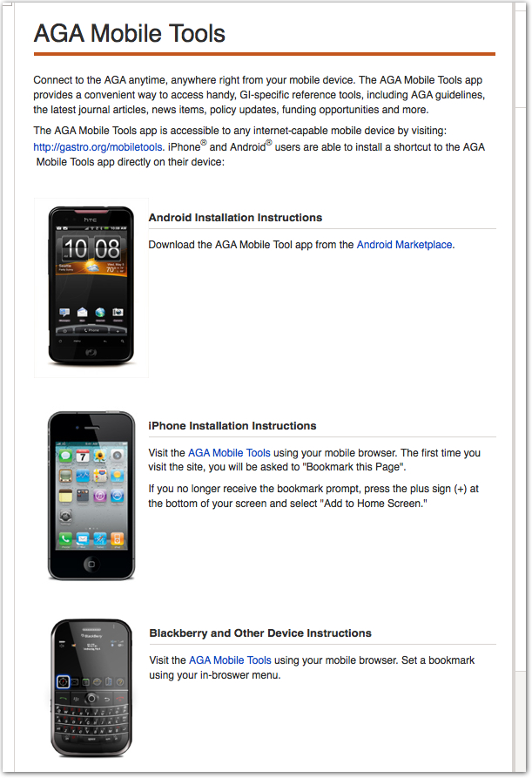Select the iPhone Installation Instructions heading
The image size is (532, 778).
click(232, 426)
